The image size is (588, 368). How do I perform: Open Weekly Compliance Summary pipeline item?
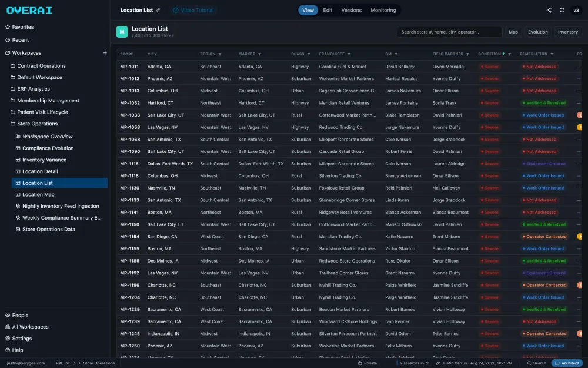(58, 218)
